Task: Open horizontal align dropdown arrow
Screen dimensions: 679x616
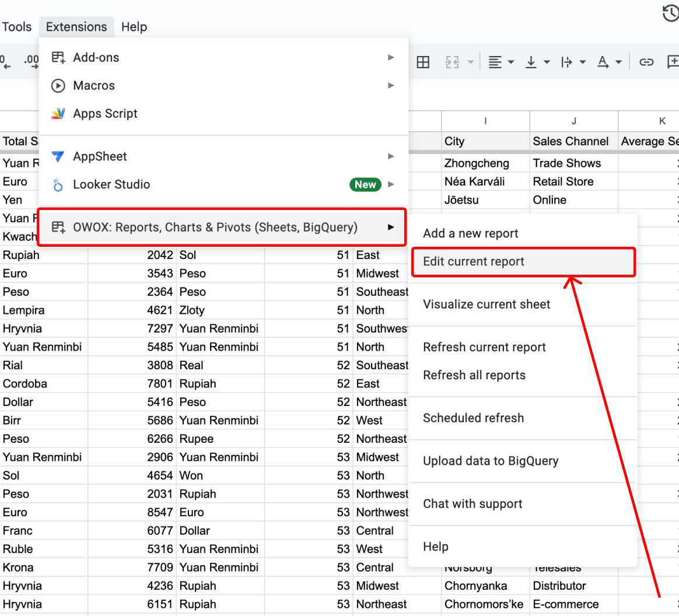Action: tap(511, 62)
